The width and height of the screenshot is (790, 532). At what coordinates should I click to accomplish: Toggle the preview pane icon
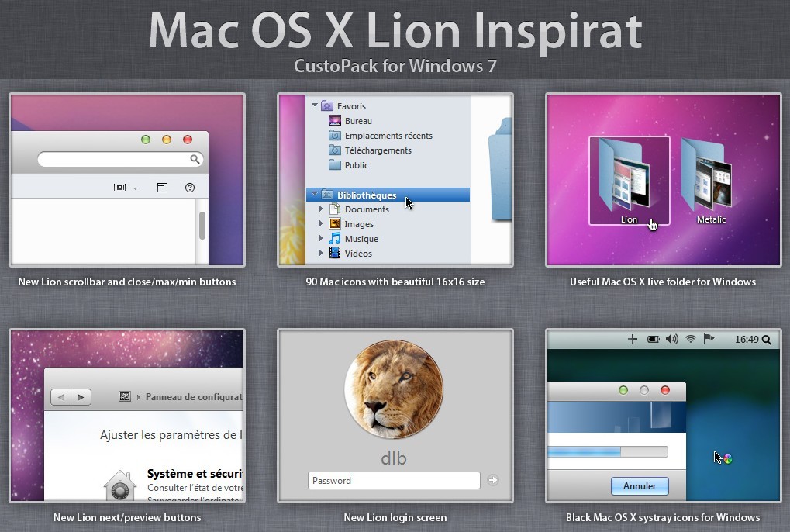click(x=162, y=188)
